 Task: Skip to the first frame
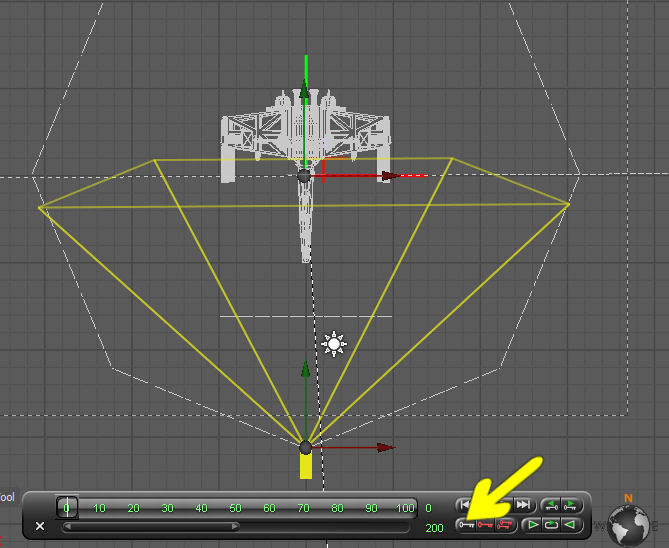coord(466,505)
